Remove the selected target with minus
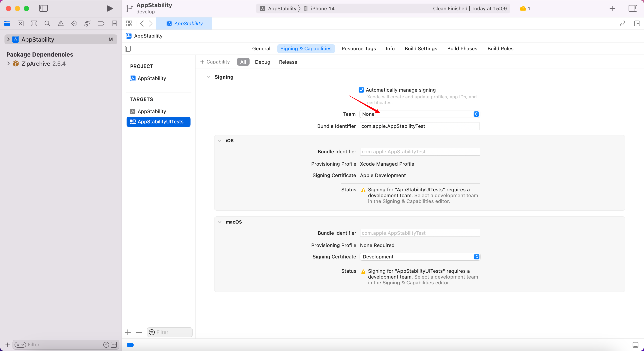The width and height of the screenshot is (644, 351). 139,332
